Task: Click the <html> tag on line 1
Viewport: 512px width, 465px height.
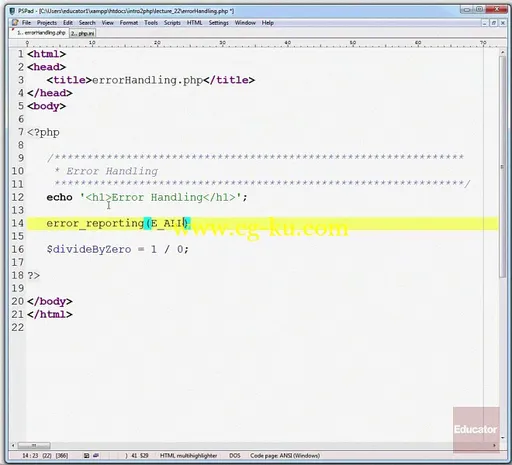Action: (x=46, y=54)
